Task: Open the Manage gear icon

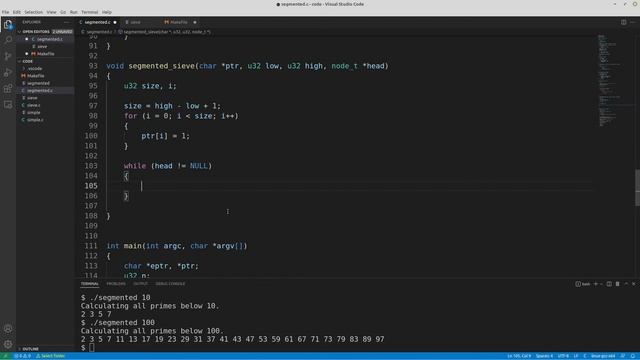Action: 8,344
